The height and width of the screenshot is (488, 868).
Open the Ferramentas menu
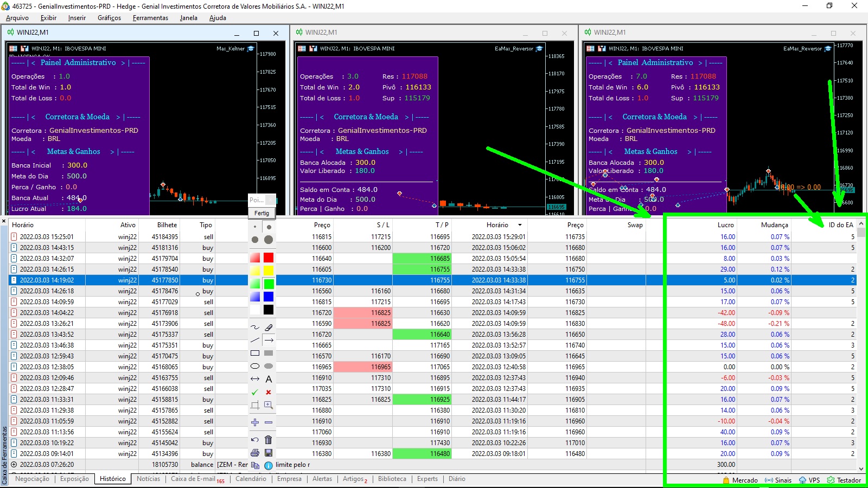pyautogui.click(x=150, y=18)
